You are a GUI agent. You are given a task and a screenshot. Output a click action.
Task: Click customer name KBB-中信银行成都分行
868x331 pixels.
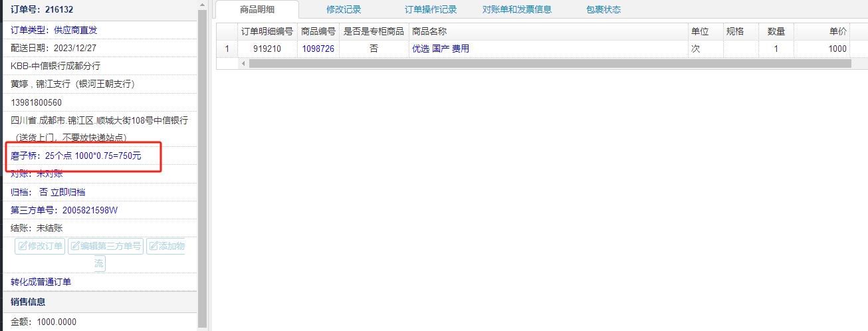pyautogui.click(x=56, y=66)
